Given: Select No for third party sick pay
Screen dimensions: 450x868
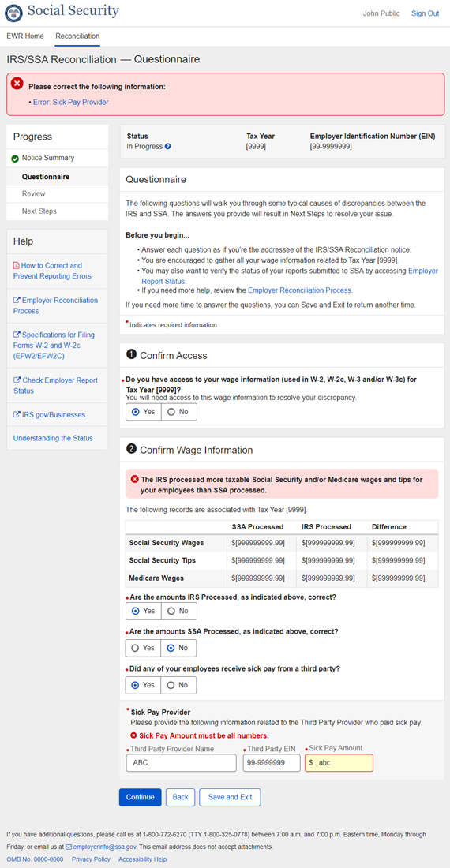Looking at the screenshot, I should 178,685.
